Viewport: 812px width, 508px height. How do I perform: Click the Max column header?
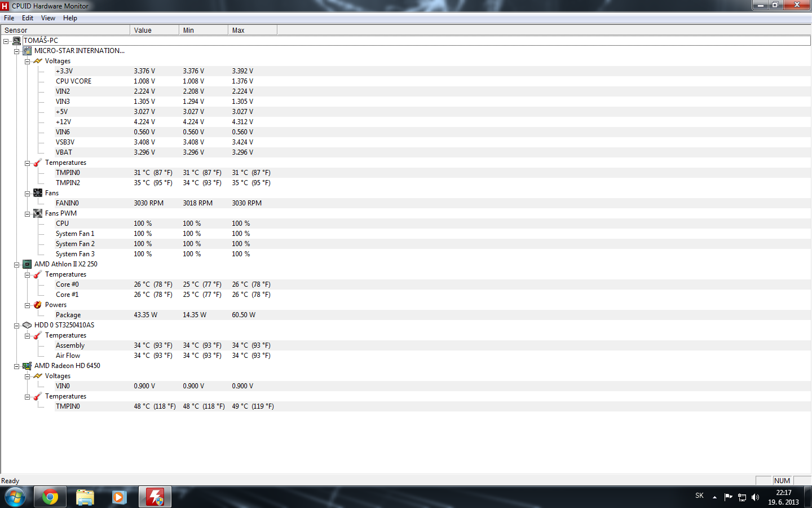253,30
